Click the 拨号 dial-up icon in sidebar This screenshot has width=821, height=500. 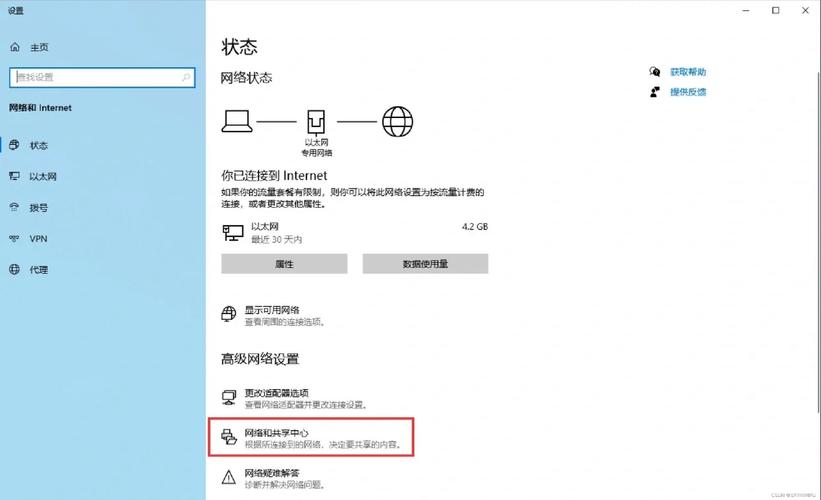point(14,207)
